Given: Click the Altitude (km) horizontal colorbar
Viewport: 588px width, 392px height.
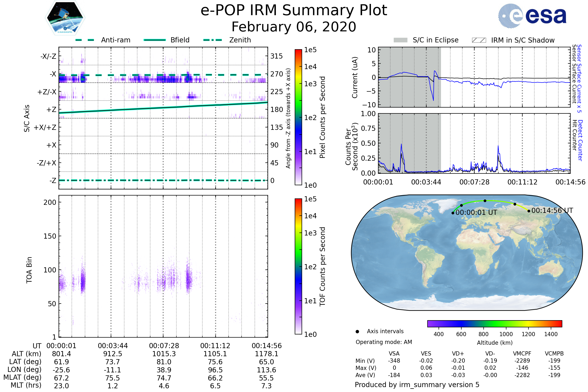Looking at the screenshot, I should coord(494,323).
